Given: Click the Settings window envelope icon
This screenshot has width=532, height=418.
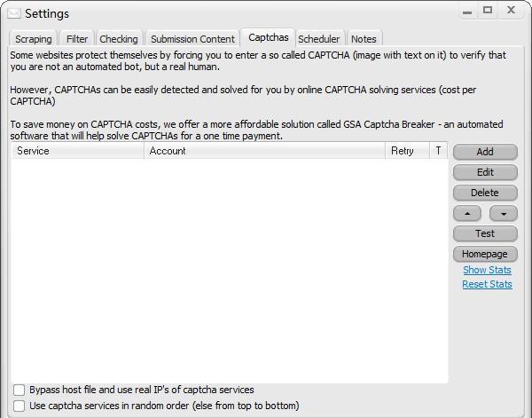Looking at the screenshot, I should click(14, 13).
